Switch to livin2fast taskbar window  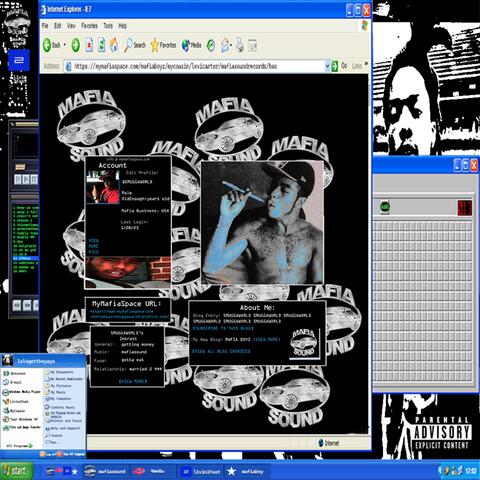pyautogui.click(x=201, y=471)
